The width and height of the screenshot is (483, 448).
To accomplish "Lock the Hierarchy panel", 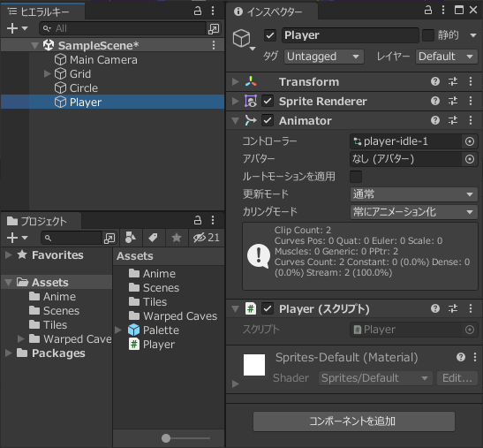I will tap(198, 11).
